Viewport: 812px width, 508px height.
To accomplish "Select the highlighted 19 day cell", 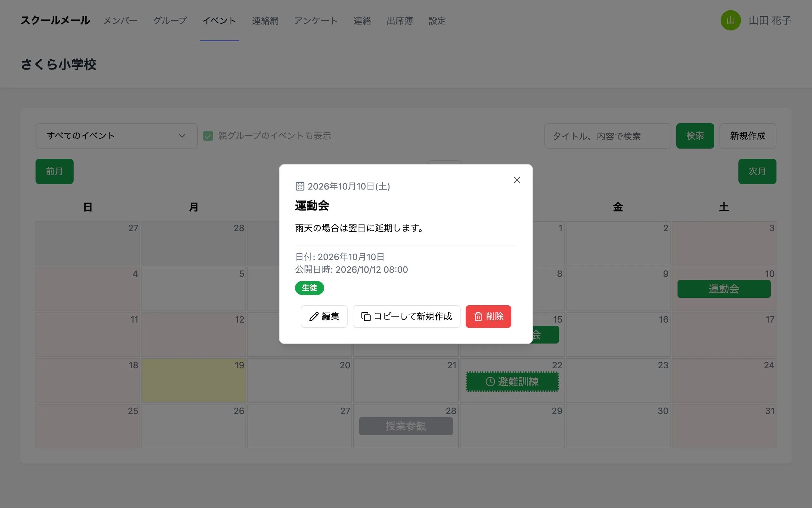I will 193,380.
